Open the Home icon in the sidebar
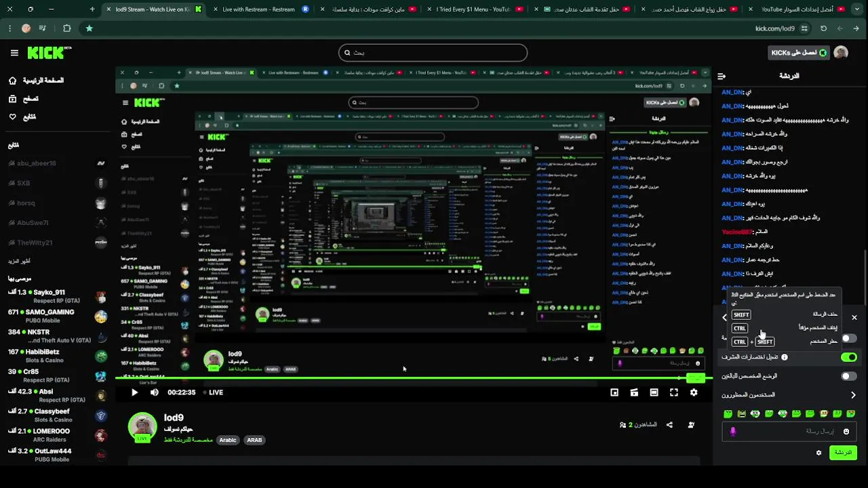The image size is (868, 488). coord(12,81)
